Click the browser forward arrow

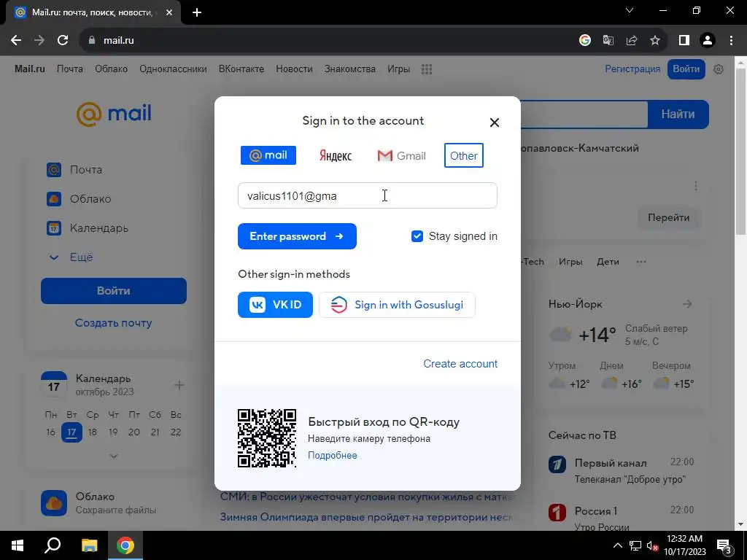coord(39,41)
